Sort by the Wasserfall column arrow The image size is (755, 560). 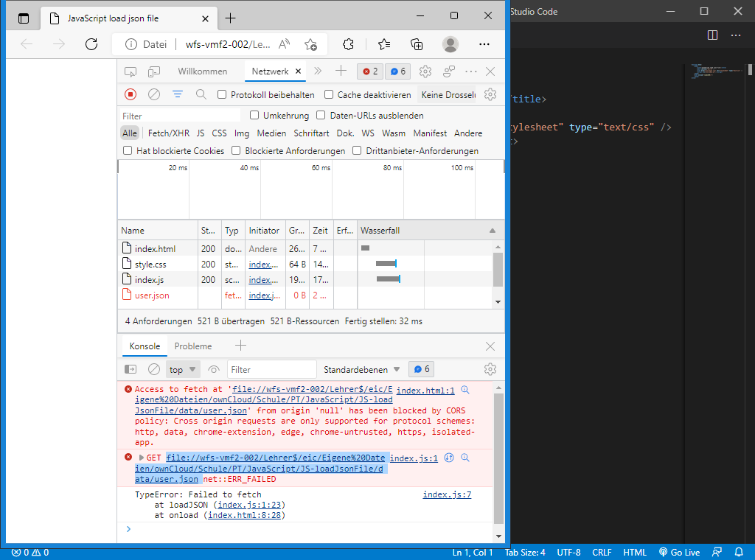point(492,231)
